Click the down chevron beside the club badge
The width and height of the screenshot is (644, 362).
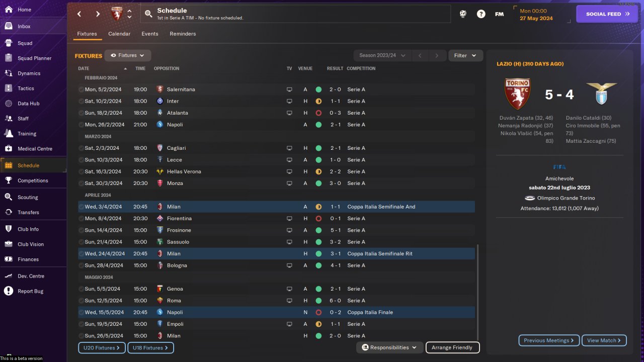tap(129, 18)
